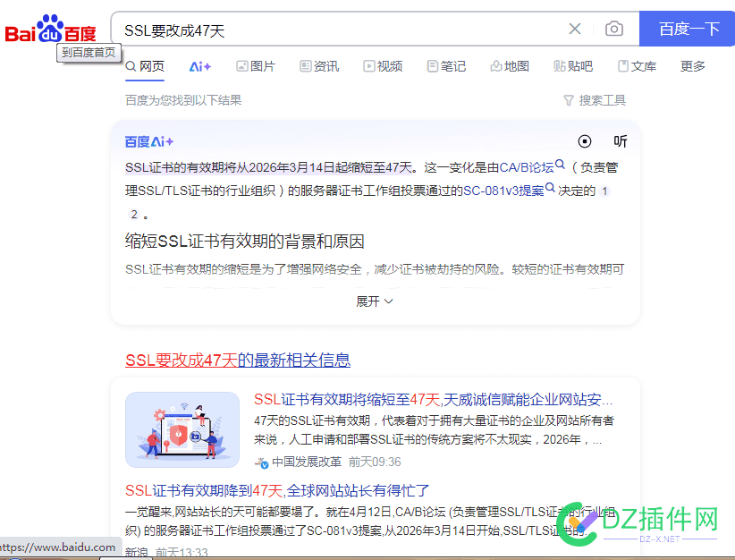Click heading 缩短SSL证书有效期的背景和原因
This screenshot has width=735, height=560.
[245, 241]
